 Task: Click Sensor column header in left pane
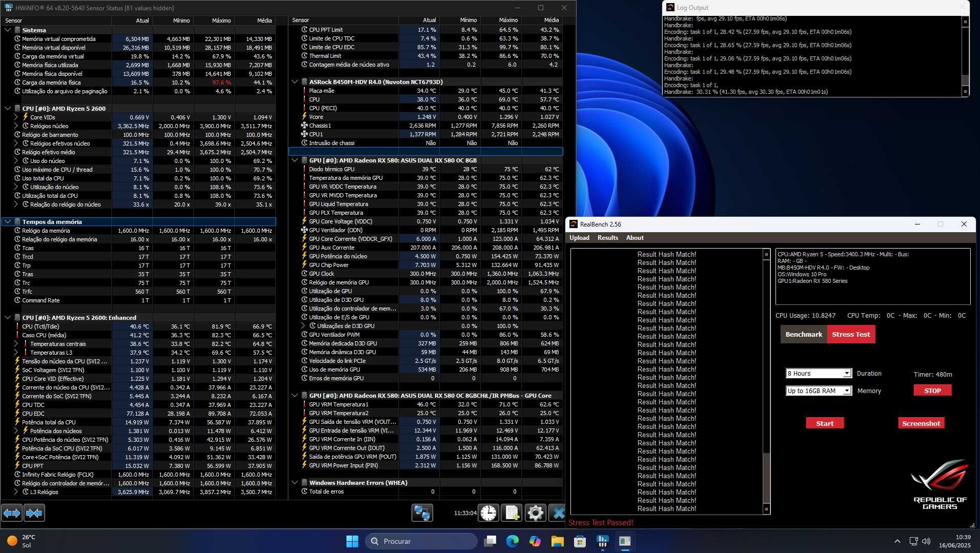[x=56, y=21]
